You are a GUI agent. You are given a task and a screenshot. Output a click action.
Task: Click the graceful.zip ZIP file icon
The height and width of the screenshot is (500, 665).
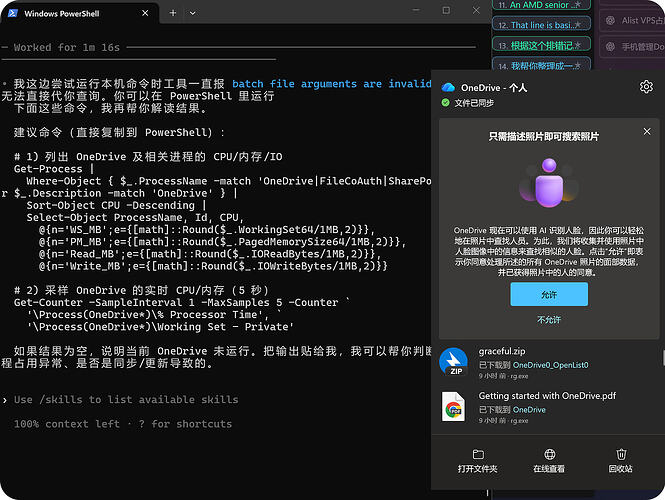[453, 362]
